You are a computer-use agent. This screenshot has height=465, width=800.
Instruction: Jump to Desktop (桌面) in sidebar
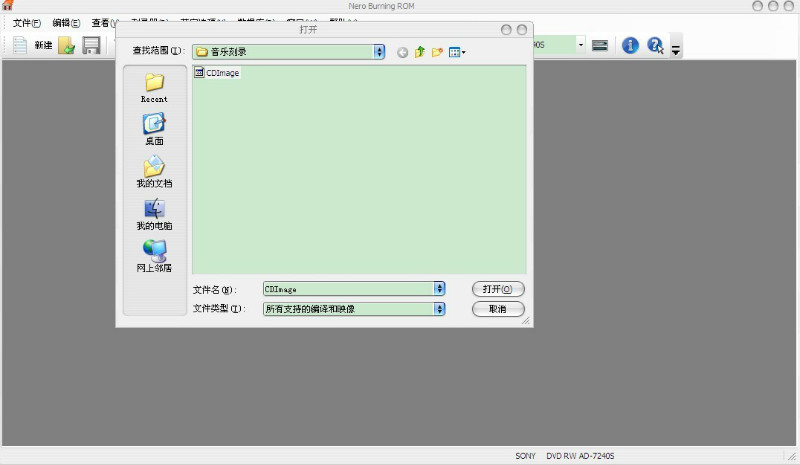(154, 129)
